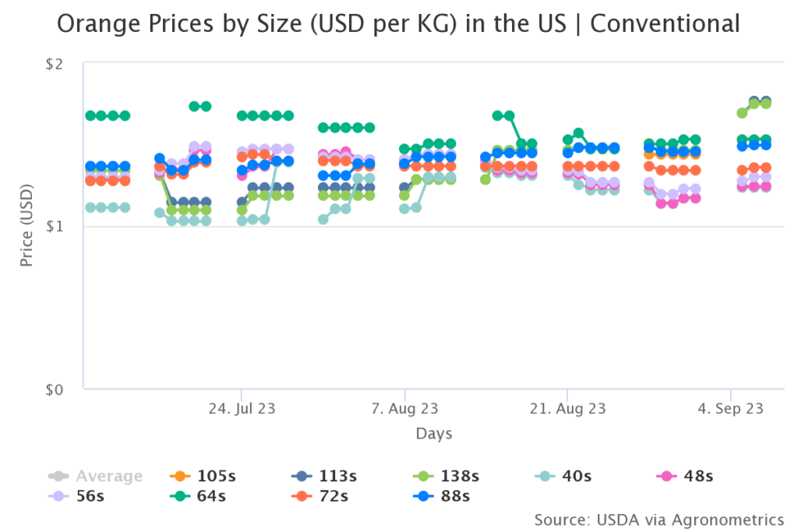This screenshot has height=532, width=798.
Task: Click the Days x-axis title
Action: click(434, 433)
